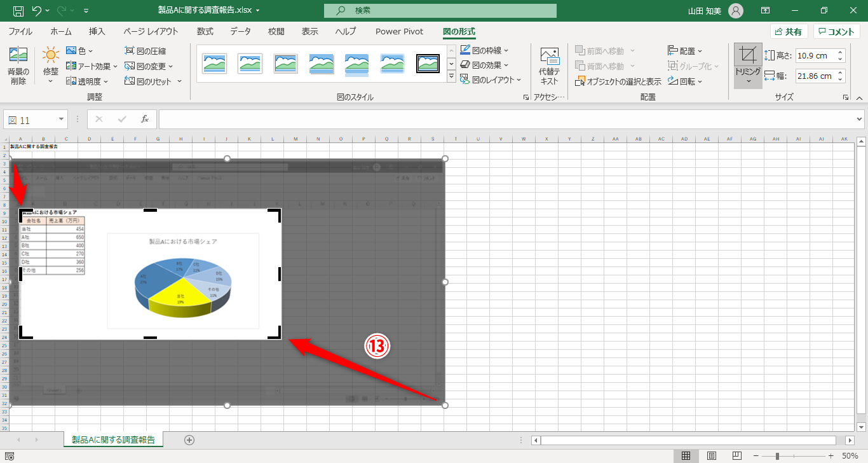Open the Customize Quick Access Toolbar dropdown
This screenshot has width=868, height=463.
pyautogui.click(x=86, y=11)
